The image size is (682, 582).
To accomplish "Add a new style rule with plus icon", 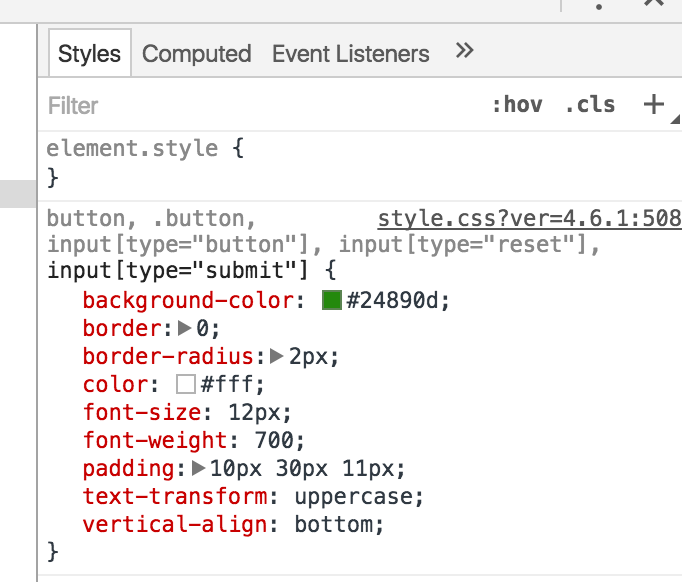I will pos(653,104).
